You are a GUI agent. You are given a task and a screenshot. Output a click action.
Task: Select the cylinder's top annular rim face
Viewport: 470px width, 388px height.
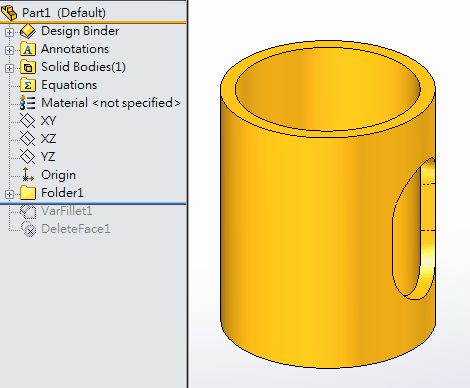(328, 134)
